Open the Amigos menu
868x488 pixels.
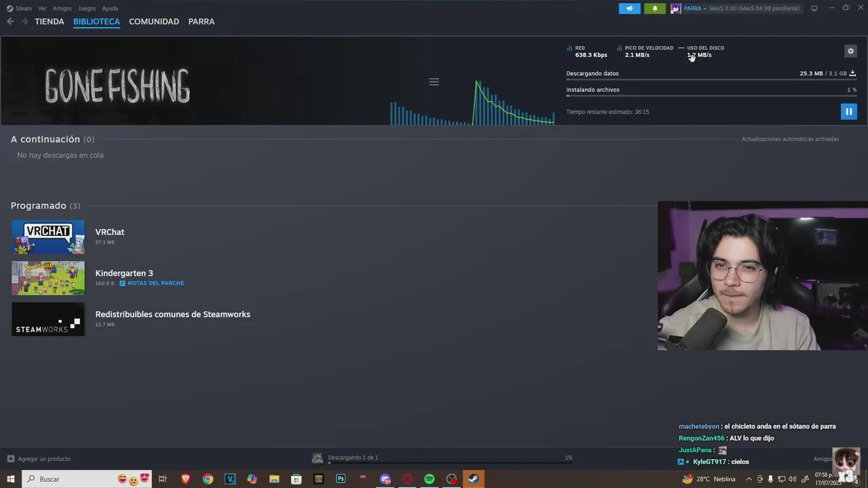(62, 8)
